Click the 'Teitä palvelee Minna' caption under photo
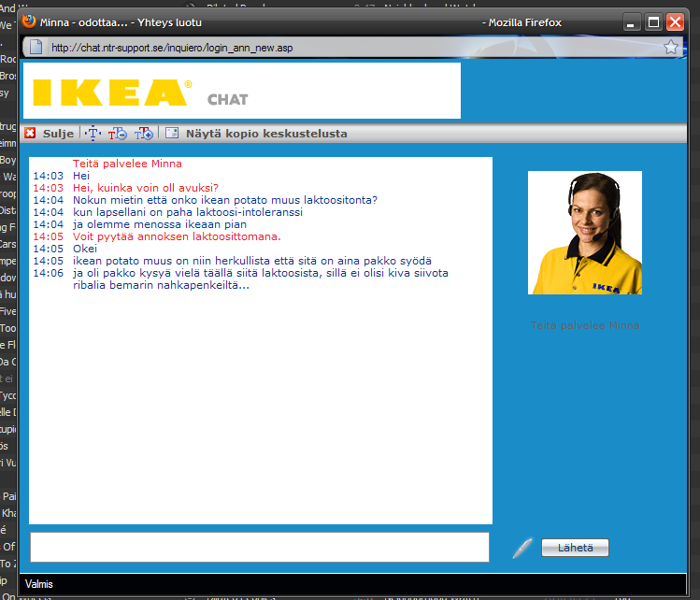 (x=584, y=325)
